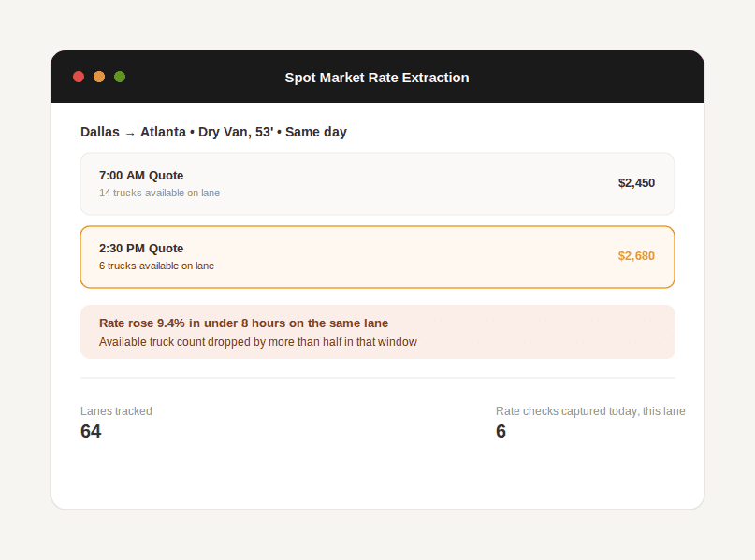
Task: Click the Spot Market Rate Extraction title
Action: tap(377, 78)
